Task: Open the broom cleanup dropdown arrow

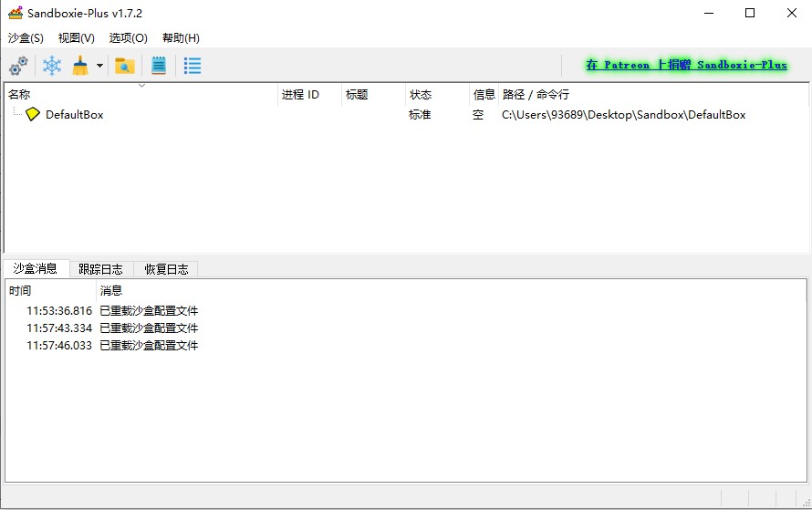Action: (100, 66)
